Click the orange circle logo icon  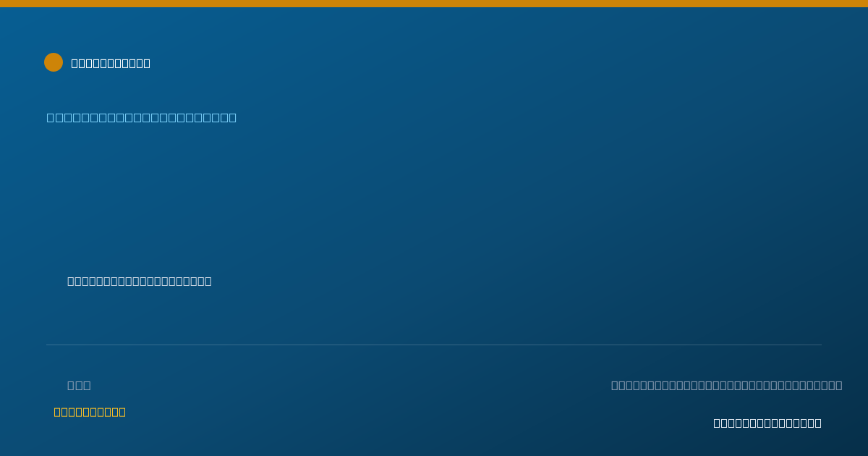coord(54,62)
